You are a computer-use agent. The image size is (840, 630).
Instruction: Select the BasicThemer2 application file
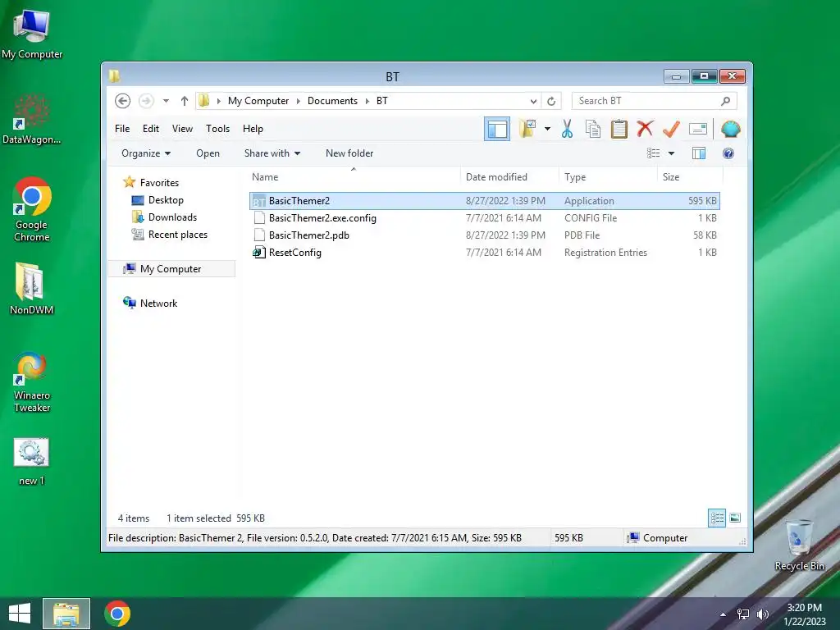tap(484, 201)
